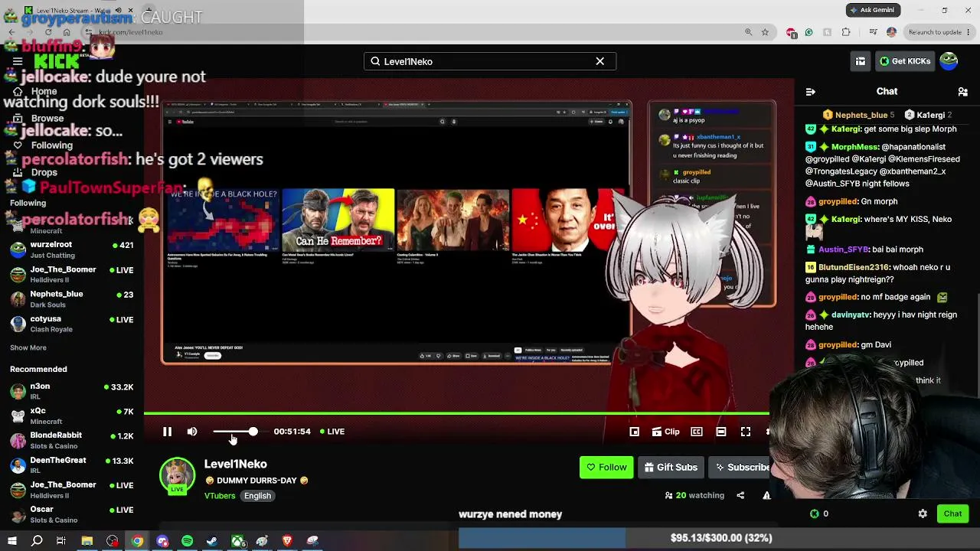Open the Chrome profile avatar

891,32
